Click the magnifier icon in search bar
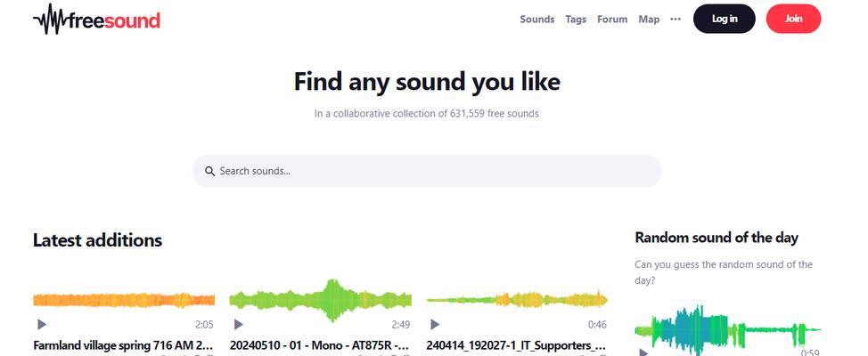Viewport: 868px width, 356px height. 210,171
